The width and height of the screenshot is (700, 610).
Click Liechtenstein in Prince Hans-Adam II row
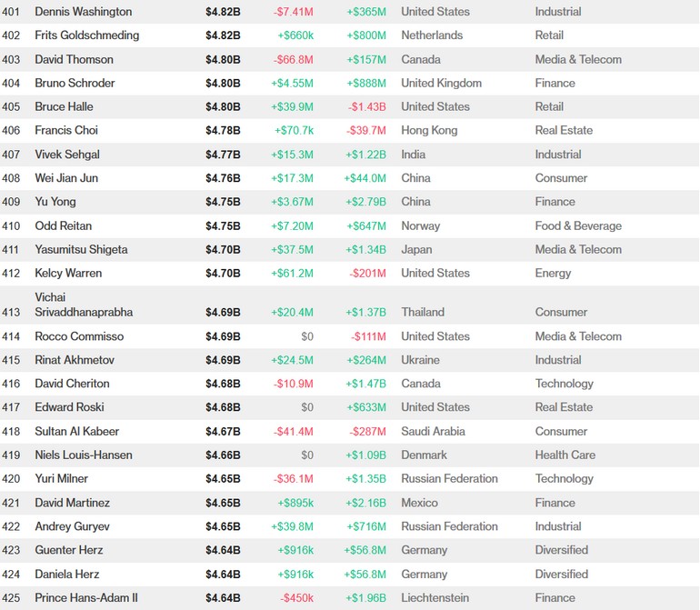coord(437,597)
